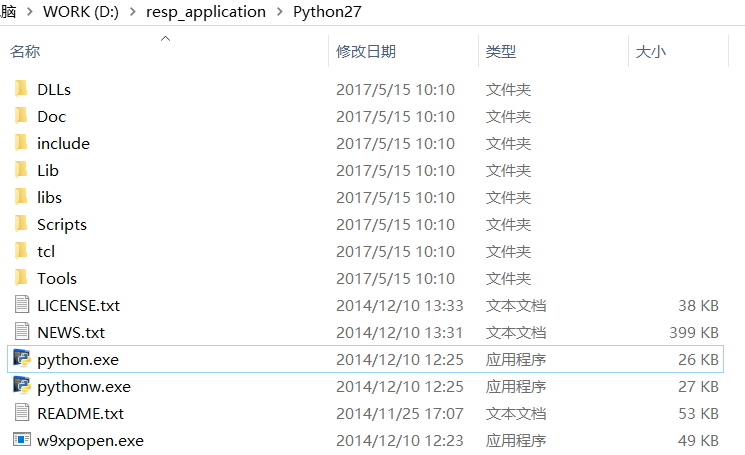Click the 49 KB size of w9xpopen.exe
745x455 pixels.
point(698,441)
